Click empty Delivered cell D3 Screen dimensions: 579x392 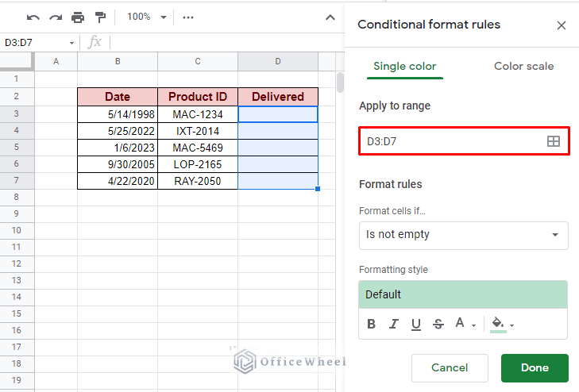coord(278,114)
